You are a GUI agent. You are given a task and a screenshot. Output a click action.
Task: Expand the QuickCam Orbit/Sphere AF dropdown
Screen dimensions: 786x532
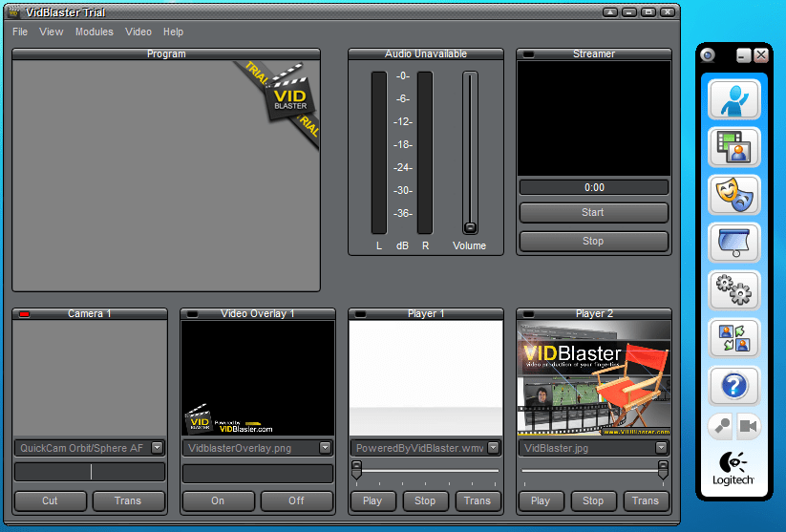(x=158, y=447)
